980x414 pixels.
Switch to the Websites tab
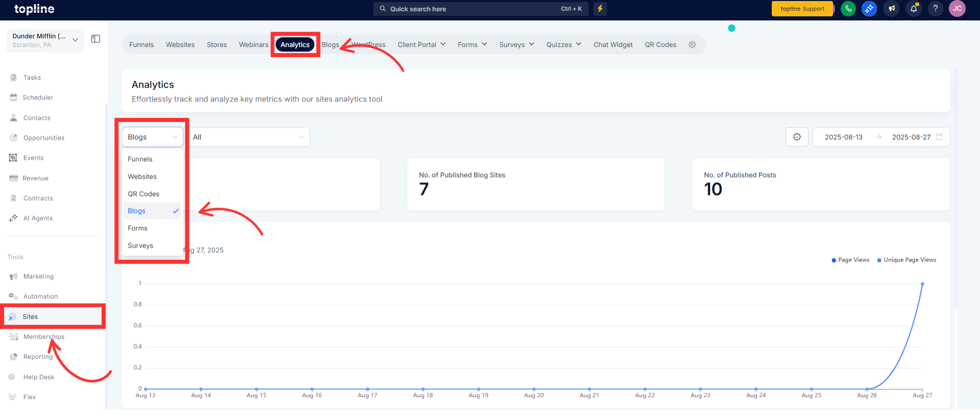tap(180, 45)
